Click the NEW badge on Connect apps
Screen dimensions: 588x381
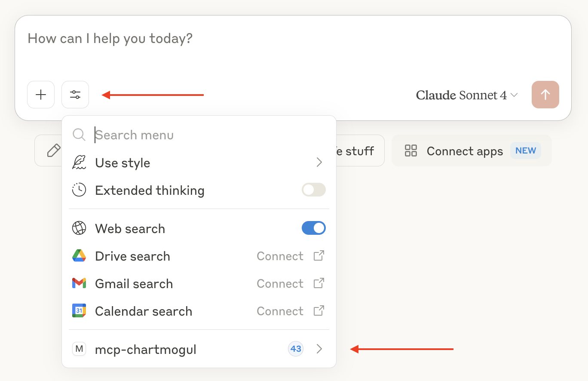[526, 151]
